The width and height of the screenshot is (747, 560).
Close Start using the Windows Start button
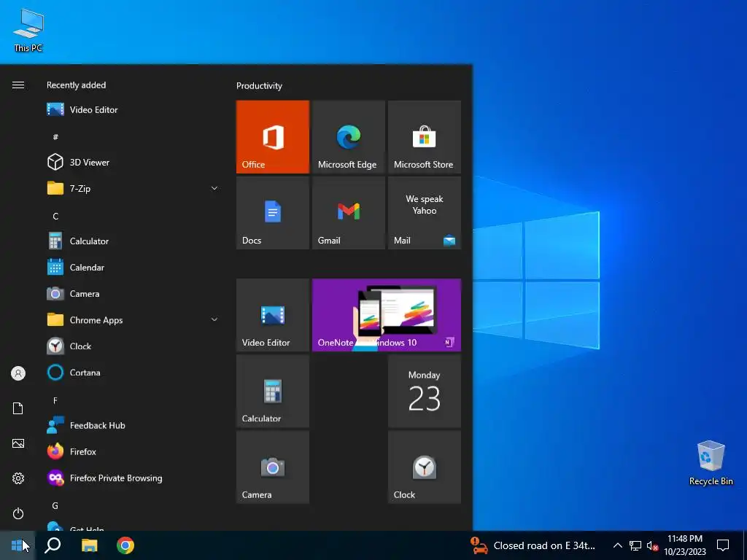(18, 545)
